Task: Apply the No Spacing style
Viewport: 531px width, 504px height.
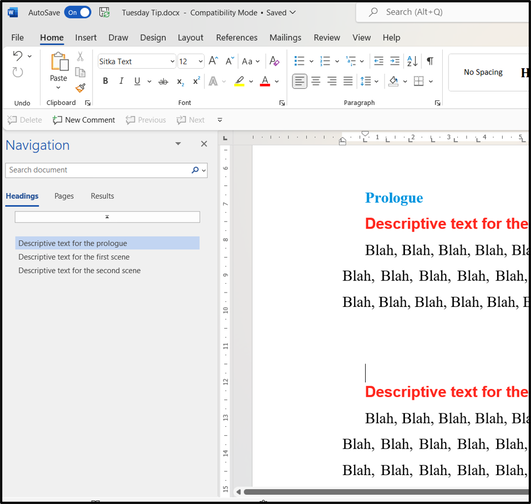Action: click(x=483, y=72)
